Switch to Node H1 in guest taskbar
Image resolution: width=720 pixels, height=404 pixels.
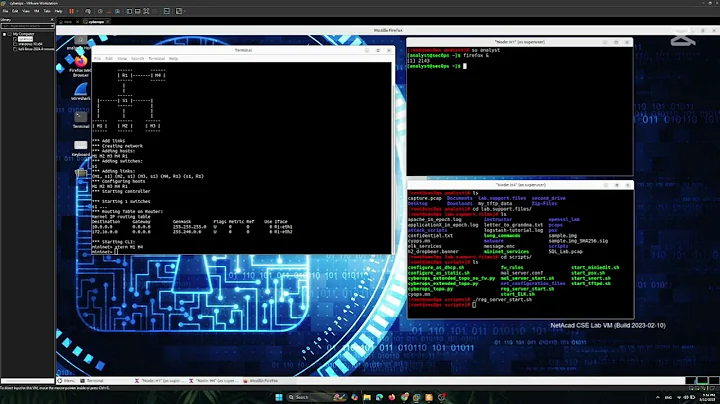[x=160, y=381]
